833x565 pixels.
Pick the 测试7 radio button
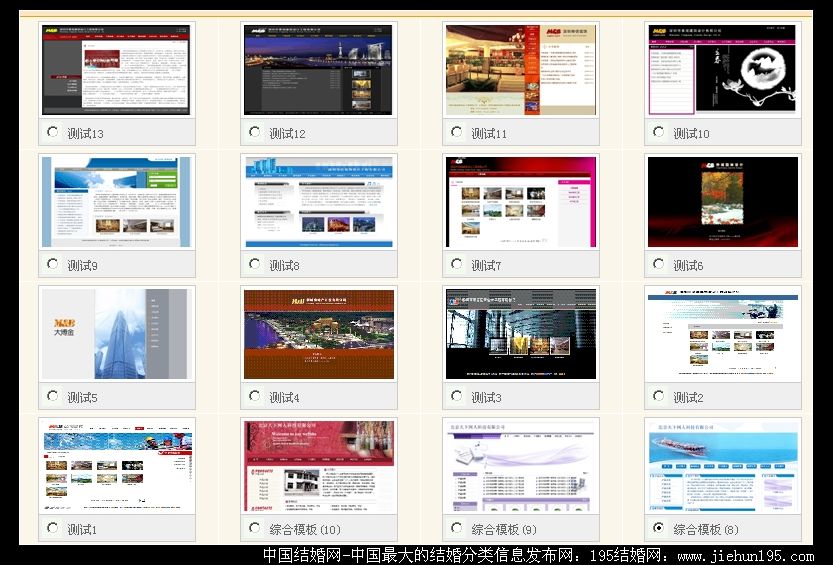pyautogui.click(x=456, y=264)
